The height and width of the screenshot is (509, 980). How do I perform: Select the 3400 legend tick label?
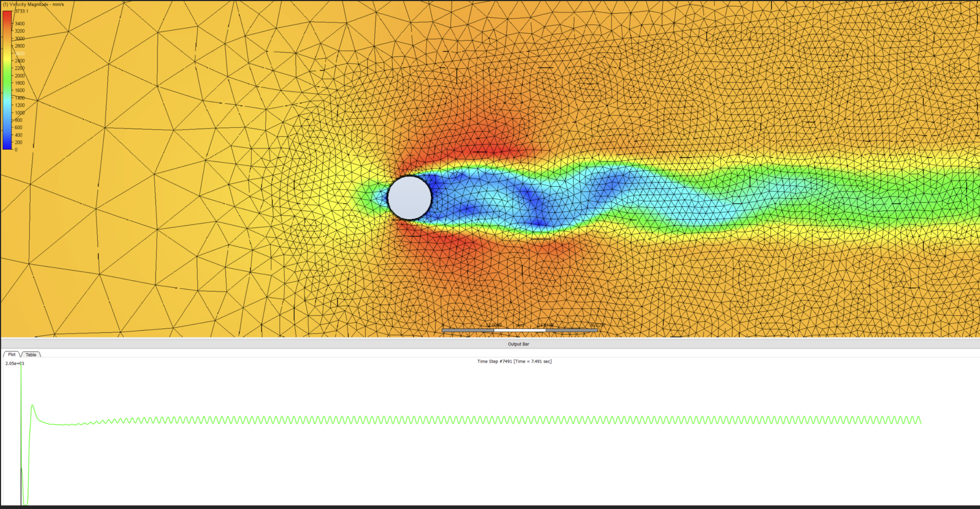[x=20, y=24]
